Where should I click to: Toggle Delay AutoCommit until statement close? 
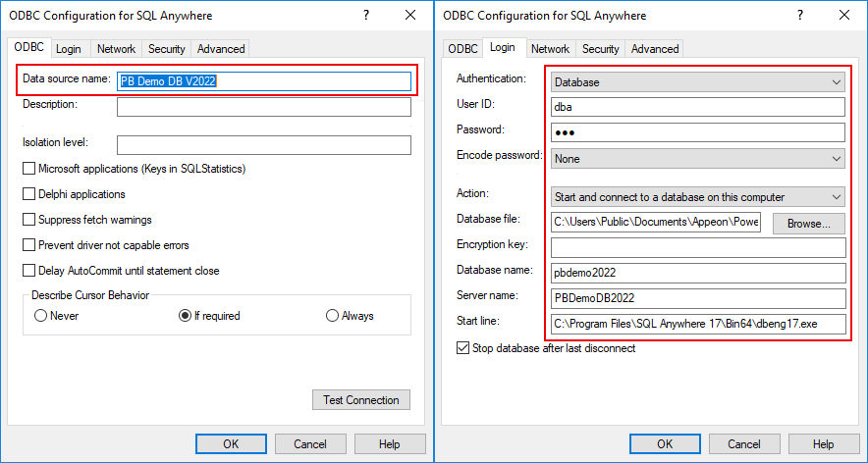pyautogui.click(x=29, y=271)
